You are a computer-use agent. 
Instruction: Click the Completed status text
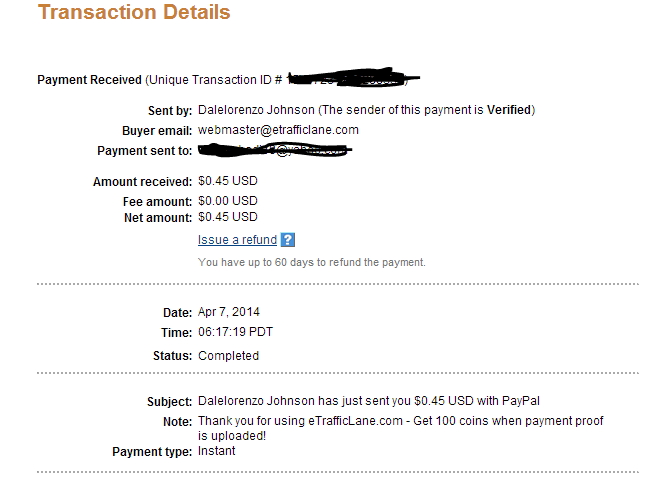click(x=228, y=356)
